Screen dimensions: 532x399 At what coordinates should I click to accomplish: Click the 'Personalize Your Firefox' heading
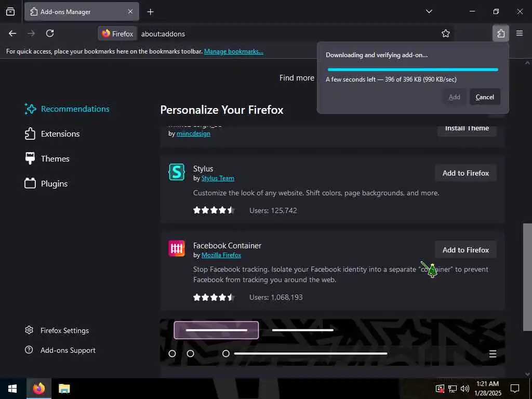click(221, 110)
